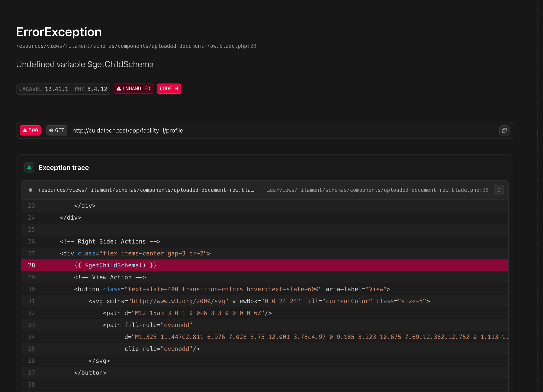This screenshot has width=543, height=392.
Task: Click the globe icon beside GET
Action: (x=51, y=130)
